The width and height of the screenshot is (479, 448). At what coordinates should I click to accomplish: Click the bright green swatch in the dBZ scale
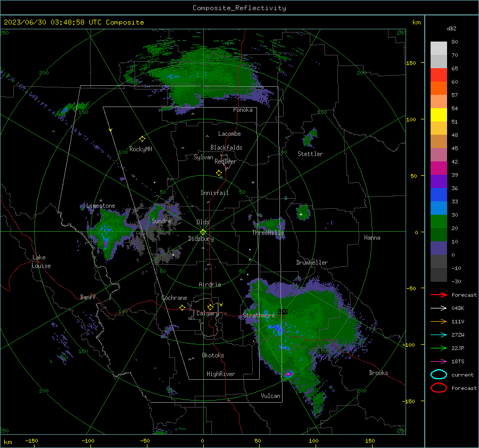coord(439,222)
